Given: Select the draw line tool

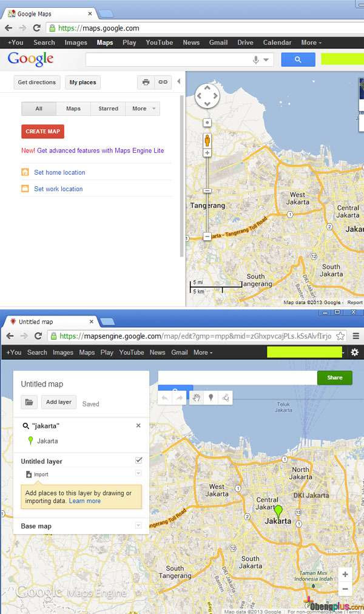Looking at the screenshot, I should pyautogui.click(x=225, y=398).
